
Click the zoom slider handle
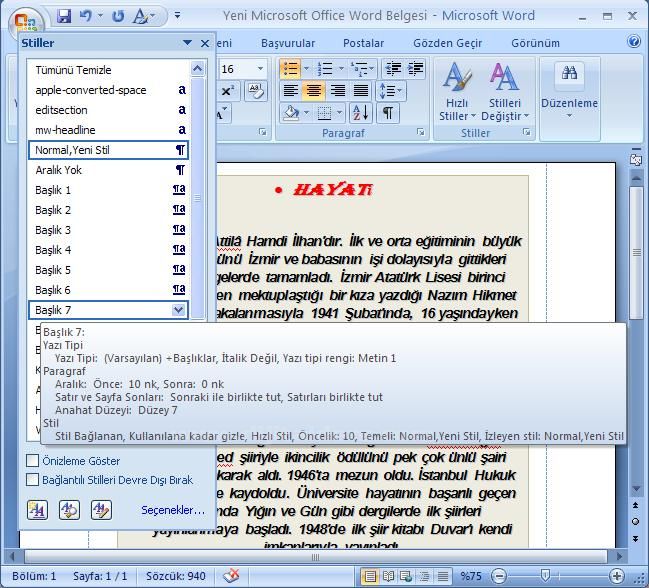(x=546, y=575)
